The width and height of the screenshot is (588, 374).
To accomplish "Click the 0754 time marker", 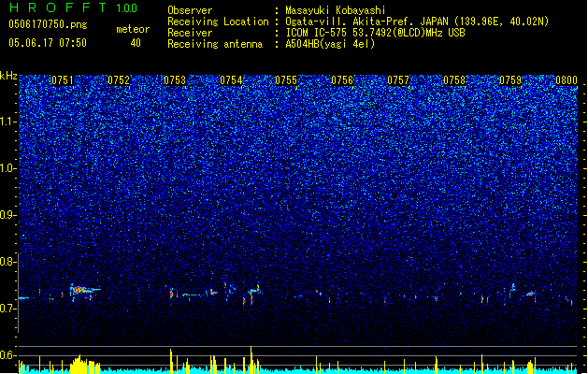I will click(231, 80).
